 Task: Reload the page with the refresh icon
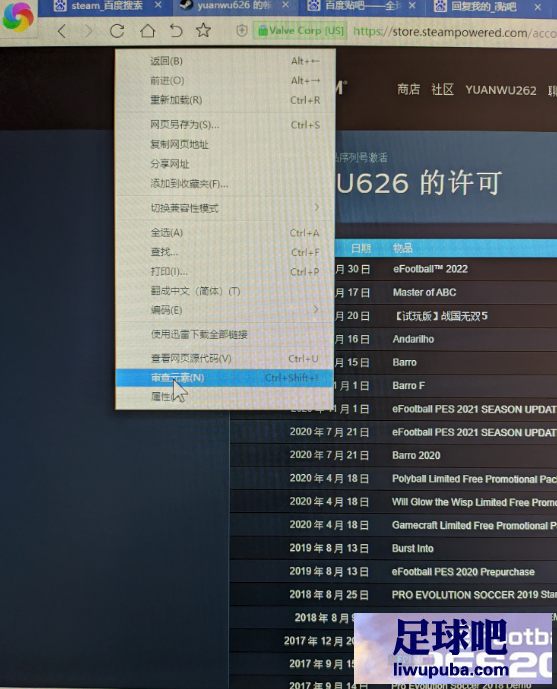click(117, 31)
